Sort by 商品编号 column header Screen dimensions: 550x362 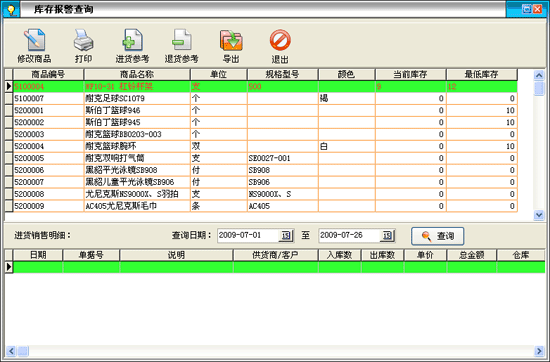[x=48, y=74]
